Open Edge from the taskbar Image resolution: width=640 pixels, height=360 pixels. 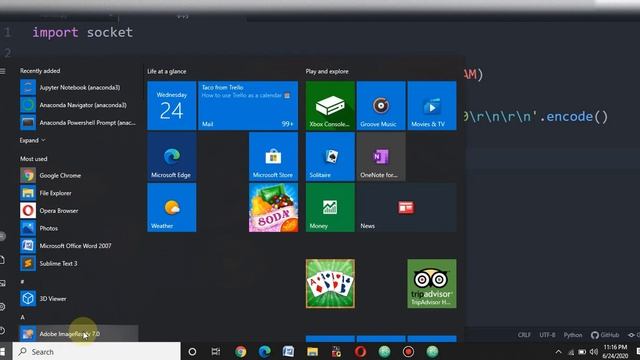[264, 351]
